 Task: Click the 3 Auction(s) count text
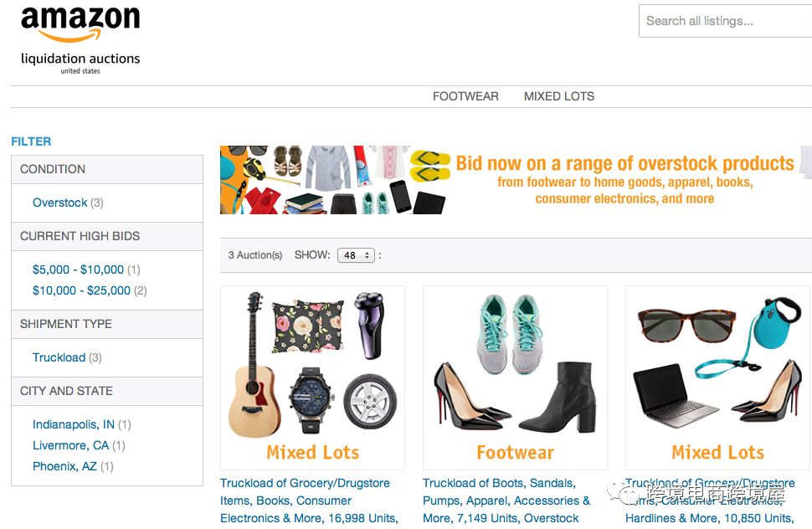255,255
